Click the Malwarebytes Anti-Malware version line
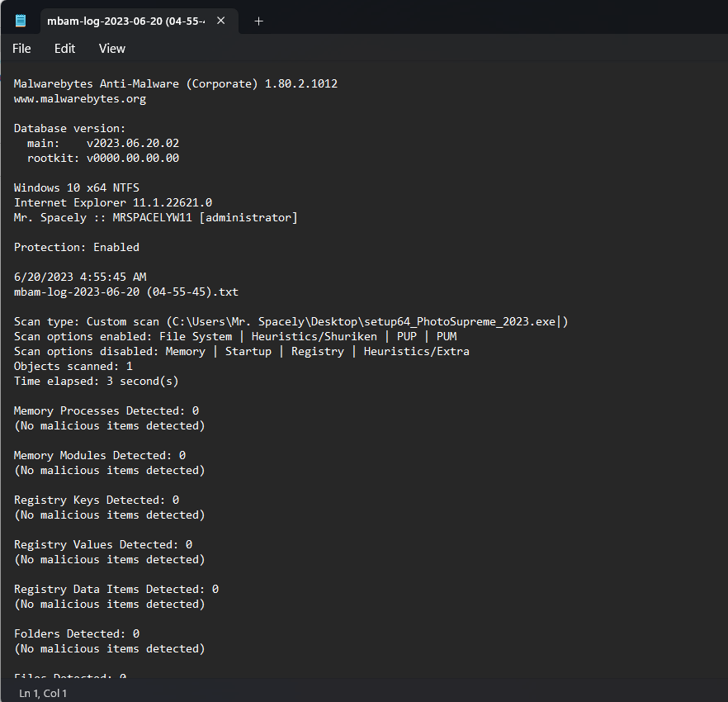This screenshot has width=728, height=702. point(176,83)
